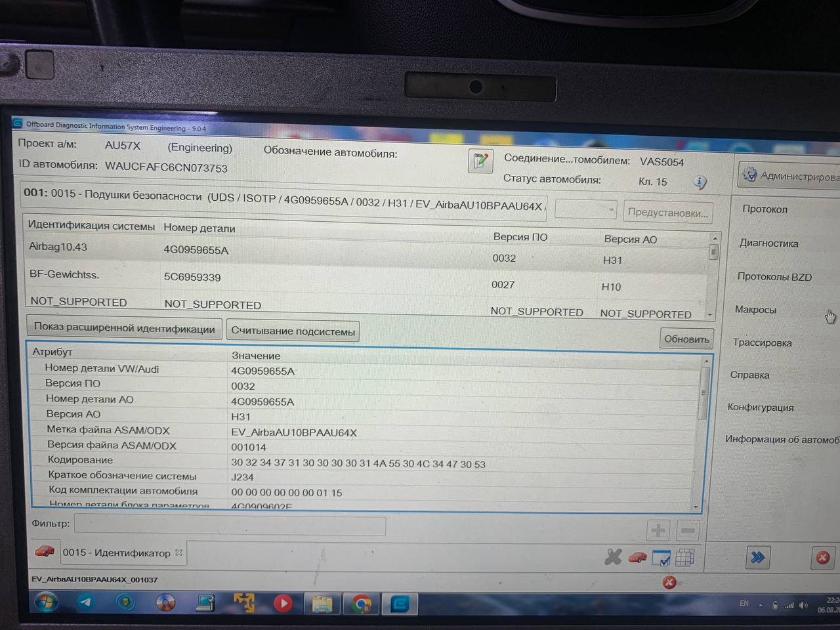Select the Код комплектации автомобиля row
This screenshot has width=840, height=630.
pos(365,492)
